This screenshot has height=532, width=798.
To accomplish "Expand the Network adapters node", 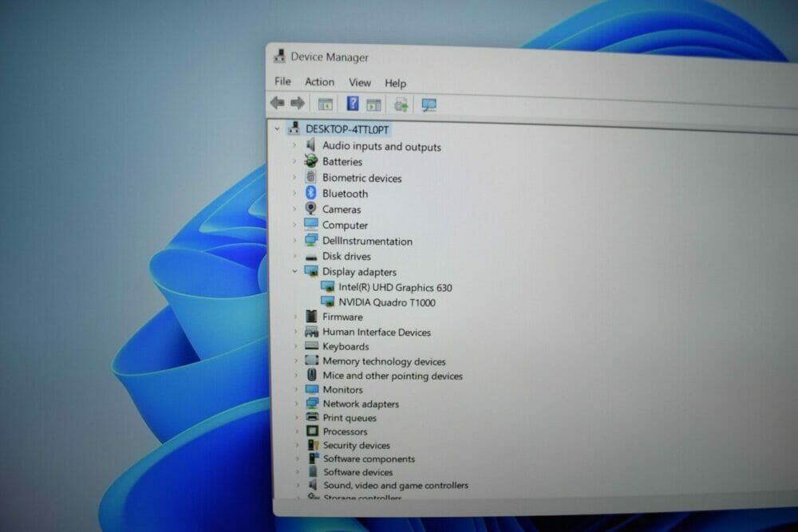I will click(x=297, y=404).
